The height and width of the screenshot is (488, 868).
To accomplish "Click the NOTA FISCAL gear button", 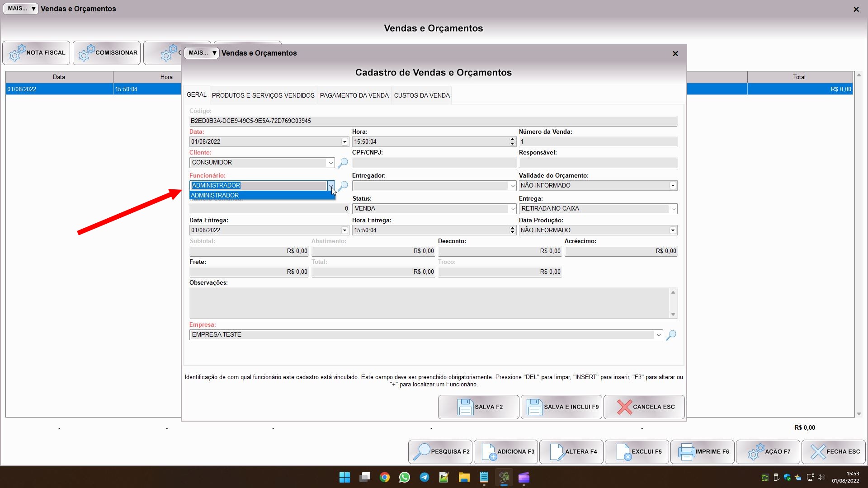I will pyautogui.click(x=37, y=53).
